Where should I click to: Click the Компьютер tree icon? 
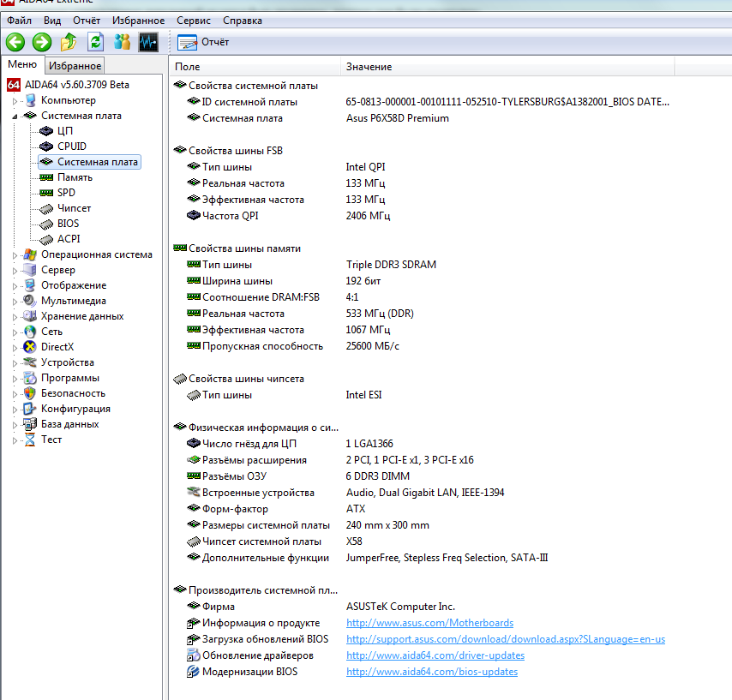pos(30,100)
